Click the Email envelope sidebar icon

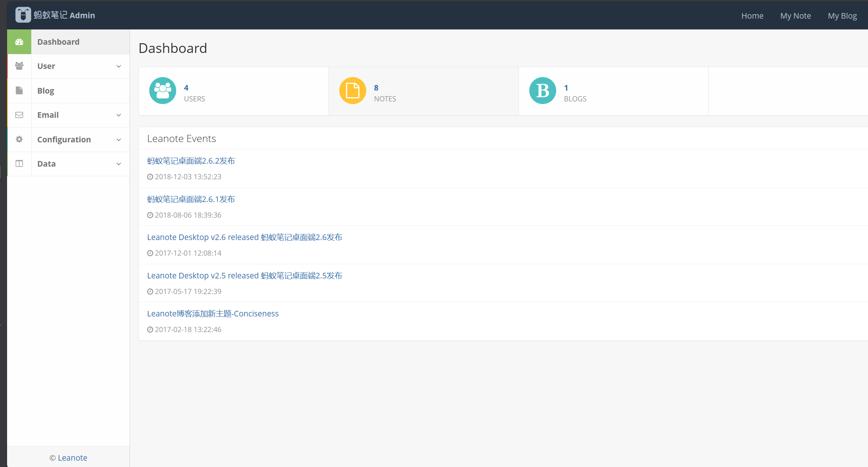(x=19, y=115)
